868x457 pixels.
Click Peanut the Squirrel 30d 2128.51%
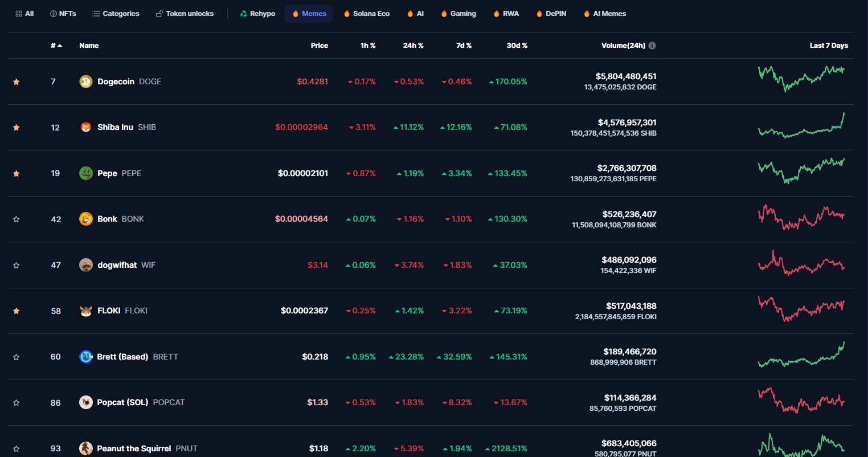[x=506, y=449]
